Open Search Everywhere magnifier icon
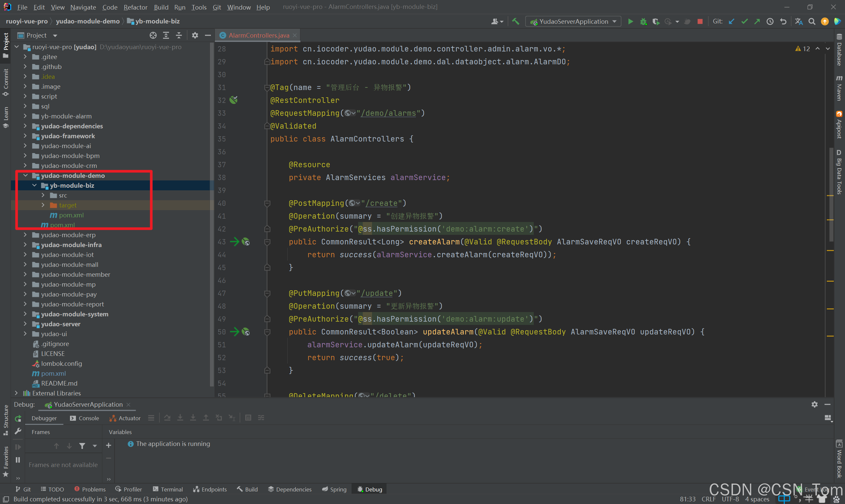845x504 pixels. [812, 21]
